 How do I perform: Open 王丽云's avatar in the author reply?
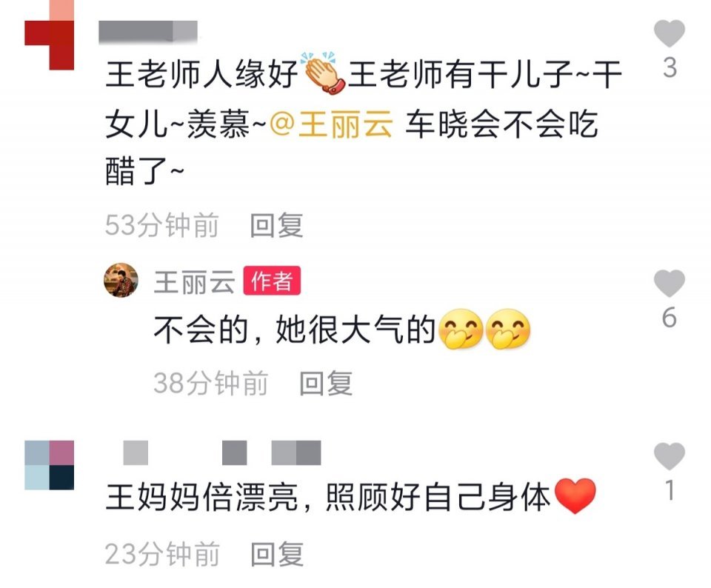click(121, 280)
